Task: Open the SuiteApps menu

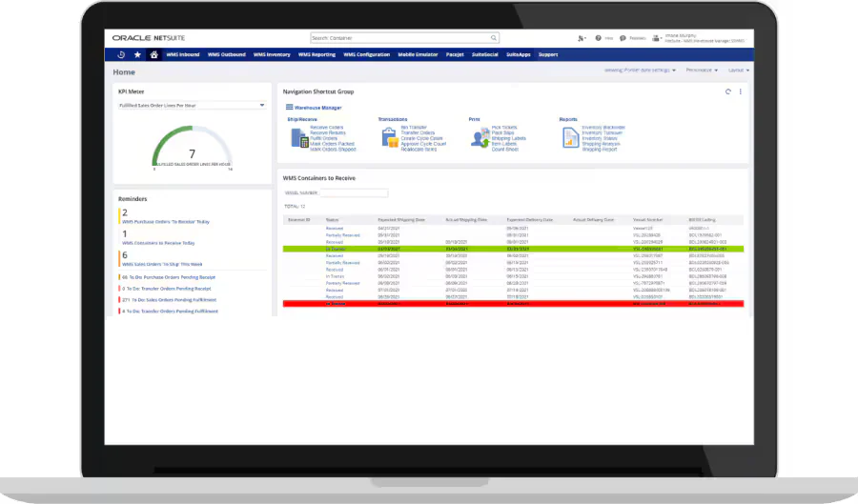Action: (x=519, y=54)
